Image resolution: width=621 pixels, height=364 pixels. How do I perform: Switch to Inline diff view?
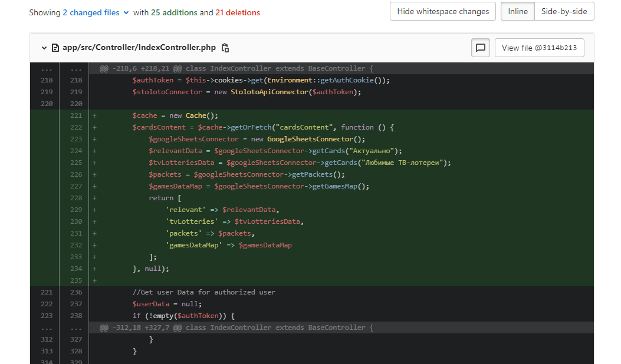tap(517, 12)
